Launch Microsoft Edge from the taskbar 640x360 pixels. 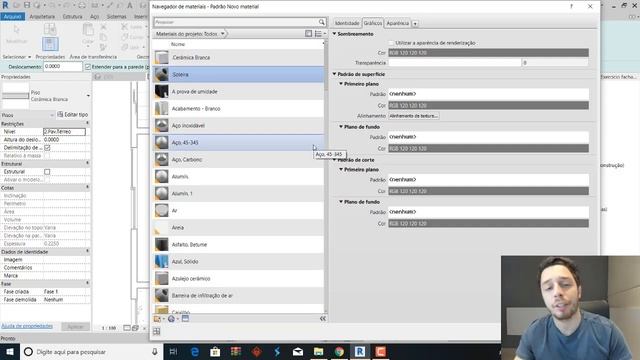click(195, 351)
